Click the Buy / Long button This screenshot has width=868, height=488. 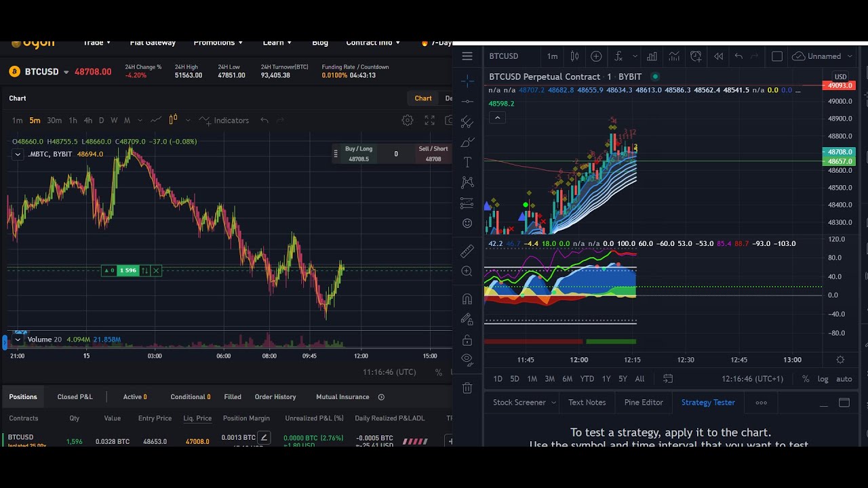(x=359, y=154)
